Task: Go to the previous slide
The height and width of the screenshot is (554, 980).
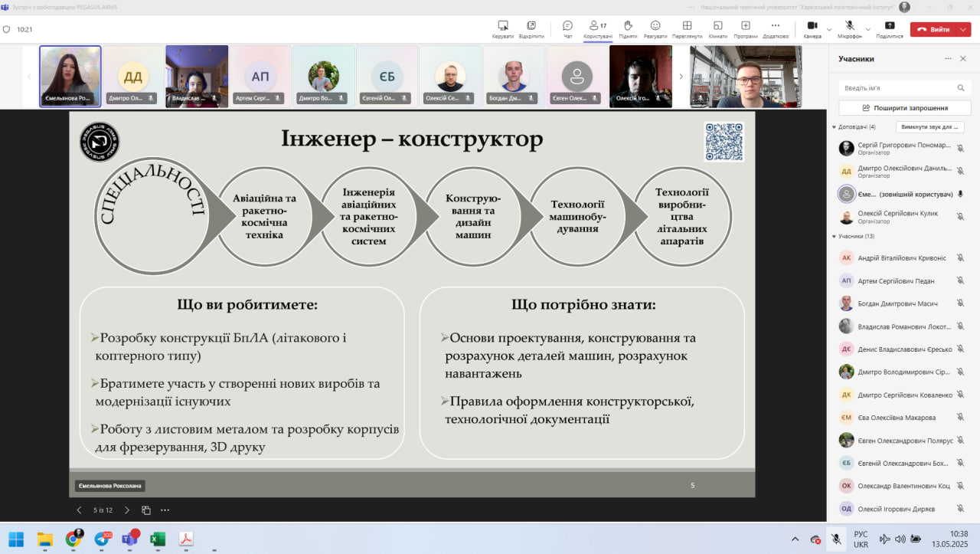Action: pos(79,510)
